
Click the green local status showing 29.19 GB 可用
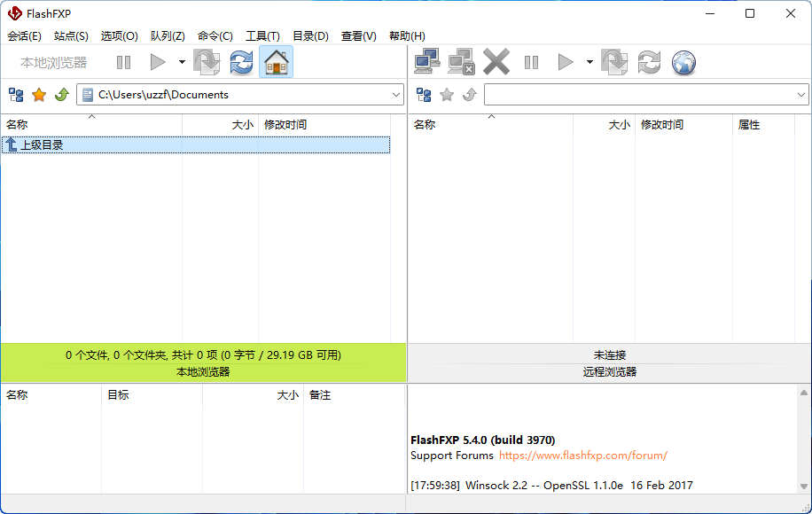203,355
